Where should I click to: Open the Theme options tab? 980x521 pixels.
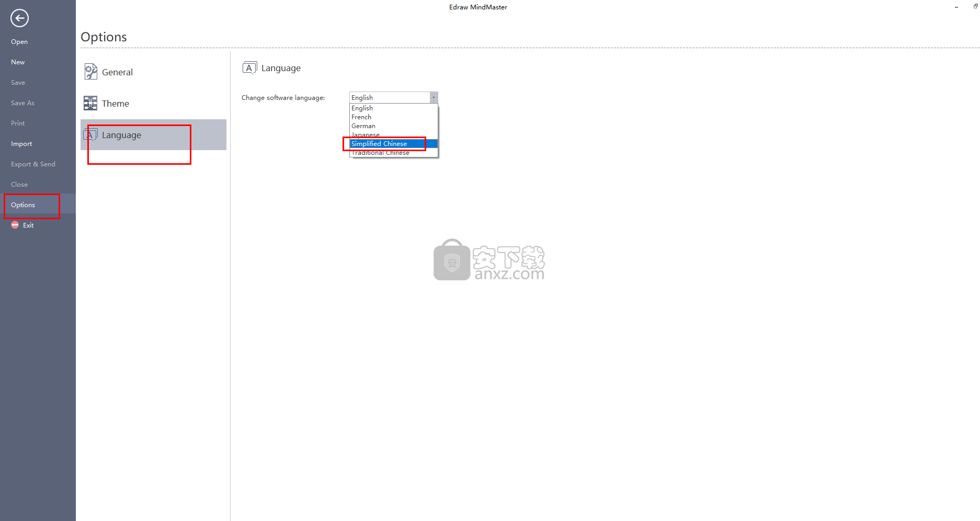(153, 104)
